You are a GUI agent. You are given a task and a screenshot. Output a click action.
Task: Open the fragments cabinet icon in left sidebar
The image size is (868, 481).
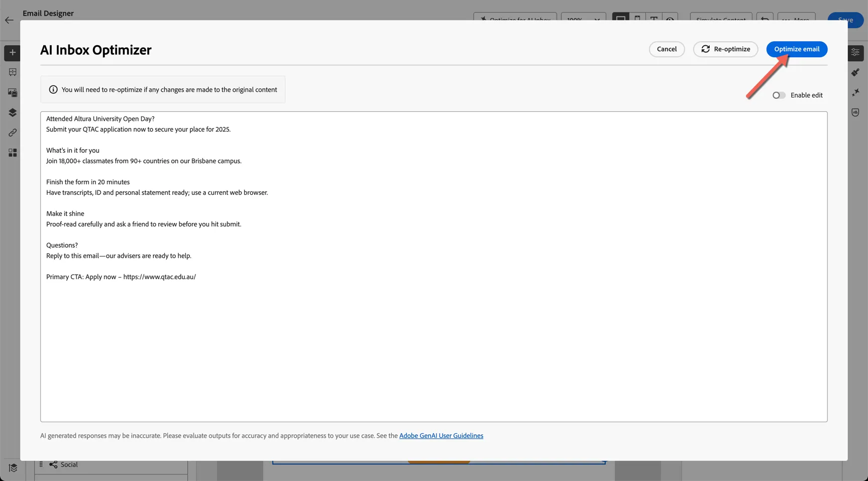pyautogui.click(x=13, y=72)
